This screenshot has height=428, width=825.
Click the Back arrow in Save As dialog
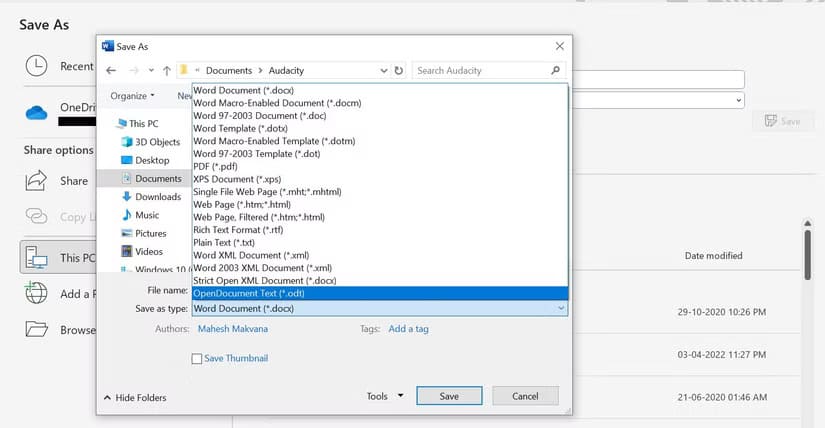(110, 71)
